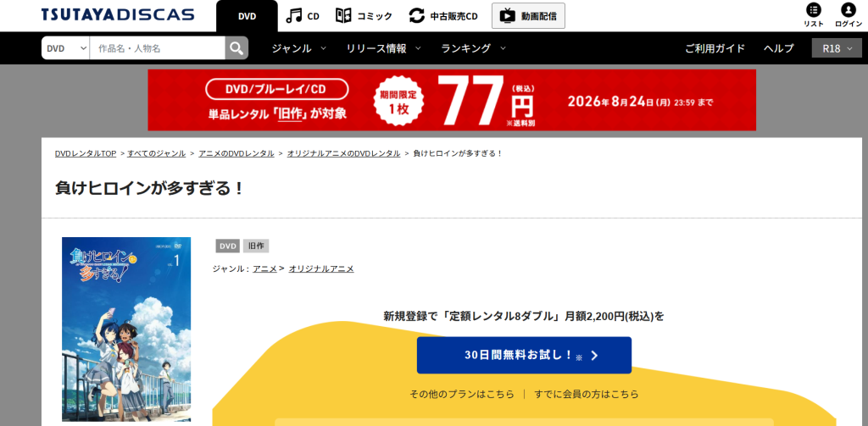This screenshot has height=426, width=868.
Task: Click the オリジナルアニメ genre link
Action: 321,268
